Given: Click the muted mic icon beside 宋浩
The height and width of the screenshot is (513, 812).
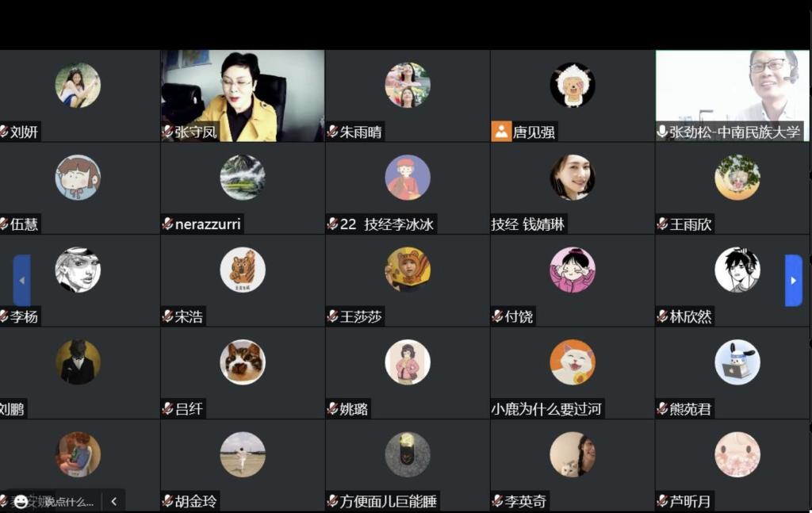Looking at the screenshot, I should [x=167, y=316].
